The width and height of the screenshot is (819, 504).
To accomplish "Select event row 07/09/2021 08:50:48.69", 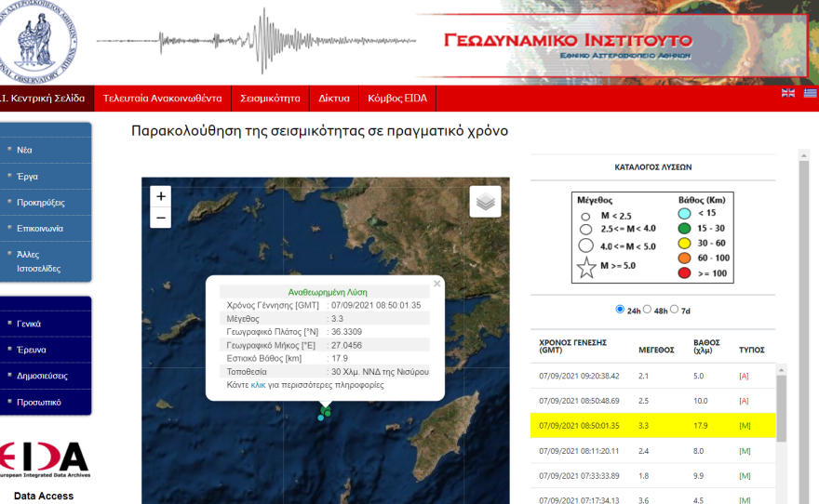I will click(x=653, y=401).
